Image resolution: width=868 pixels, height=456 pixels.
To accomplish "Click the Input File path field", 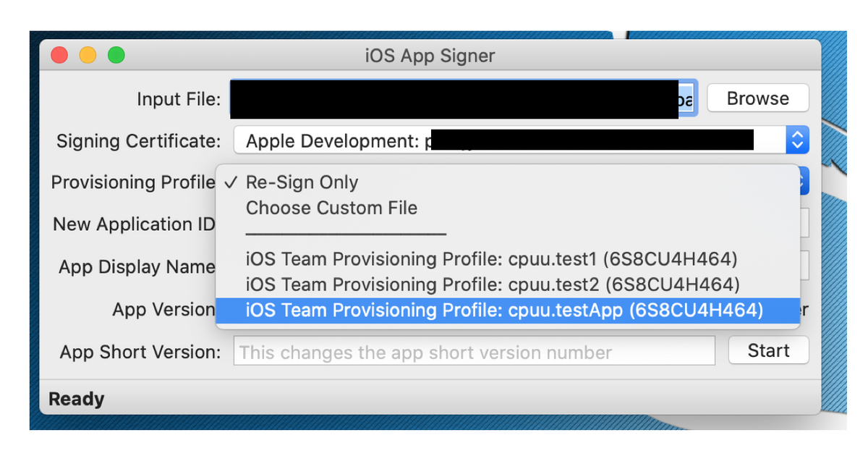I will 464,98.
